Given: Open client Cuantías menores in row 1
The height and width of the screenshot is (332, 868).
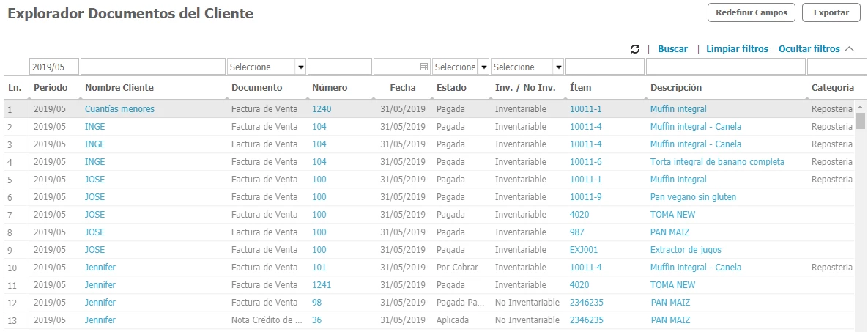Looking at the screenshot, I should click(x=119, y=109).
